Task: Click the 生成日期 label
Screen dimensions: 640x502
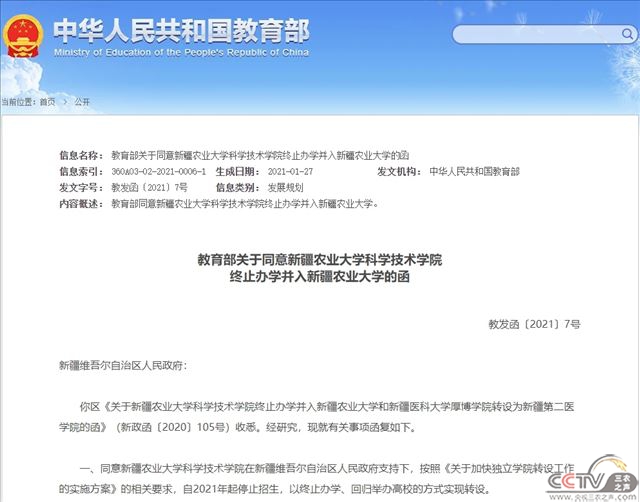Action: 238,171
